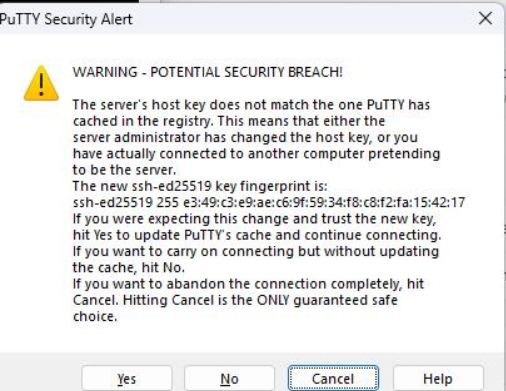The height and width of the screenshot is (391, 506).
Task: Click the PuTTY Security Alert title bar
Action: (x=233, y=19)
